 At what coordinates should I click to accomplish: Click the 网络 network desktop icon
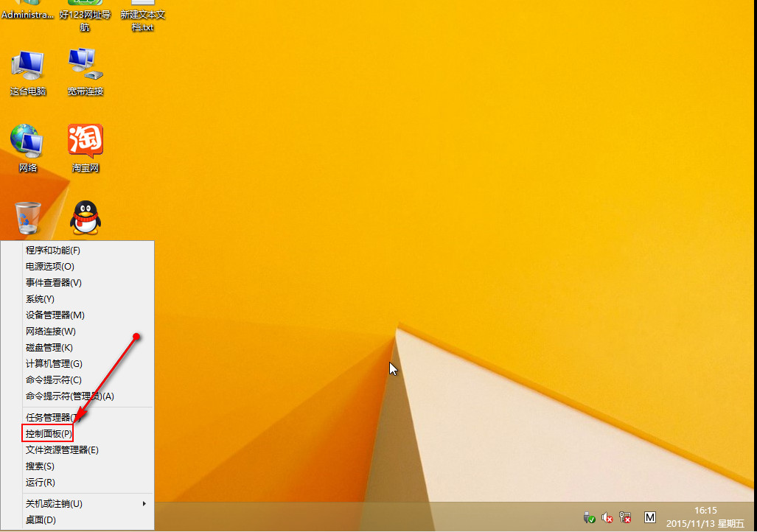[28, 147]
